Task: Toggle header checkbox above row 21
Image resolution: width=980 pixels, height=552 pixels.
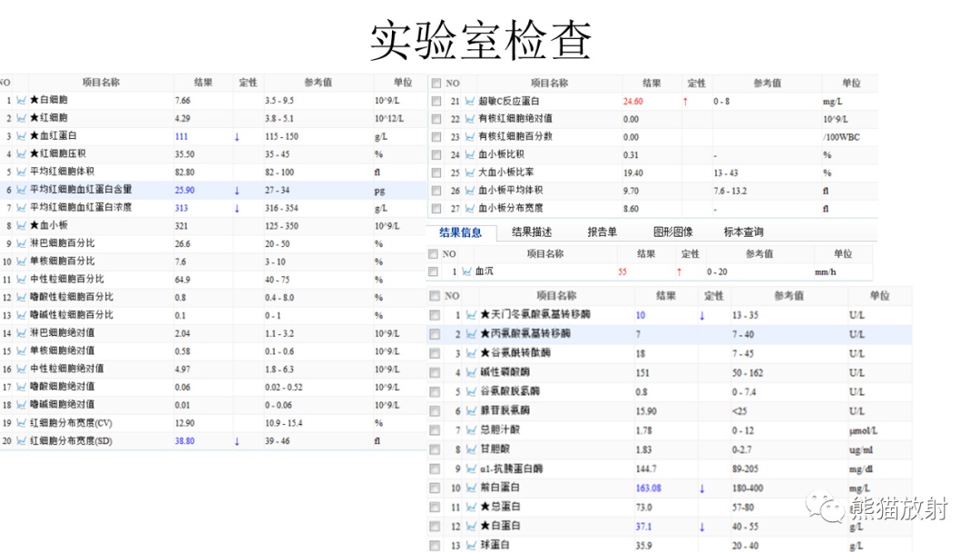Action: click(436, 84)
